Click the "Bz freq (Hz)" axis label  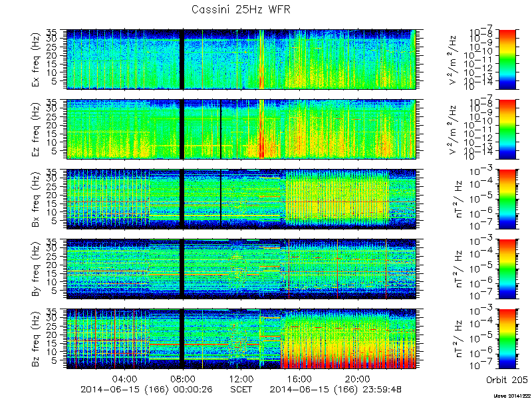tap(37, 339)
